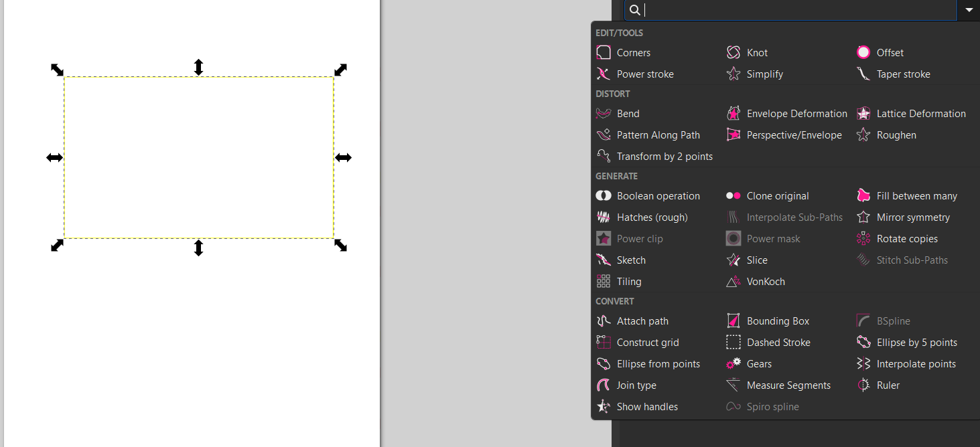
Task: Select the Boolean operation icon
Action: pos(604,196)
